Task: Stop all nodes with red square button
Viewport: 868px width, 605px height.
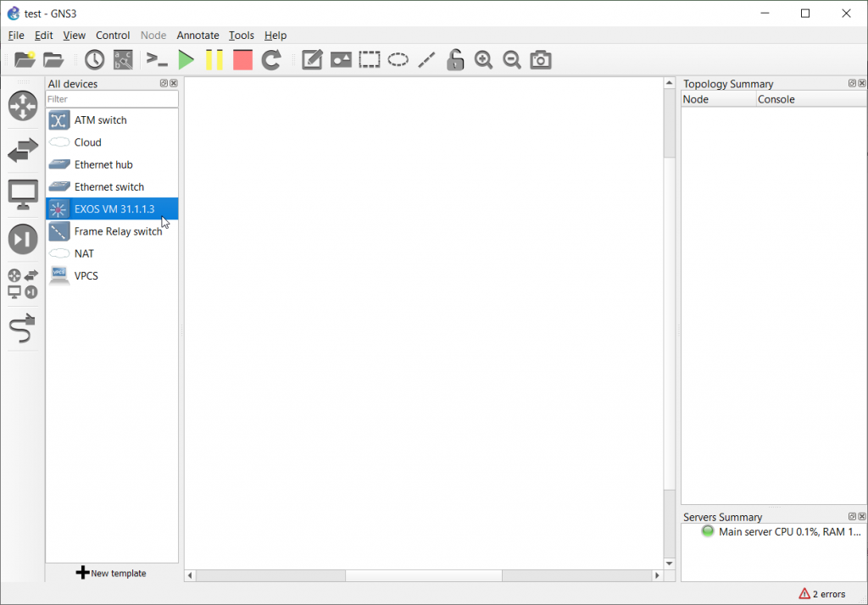Action: tap(242, 60)
